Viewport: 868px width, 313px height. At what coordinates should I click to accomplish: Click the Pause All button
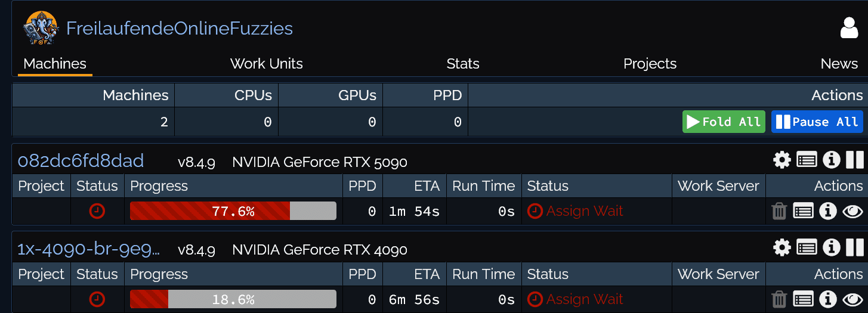(x=817, y=122)
